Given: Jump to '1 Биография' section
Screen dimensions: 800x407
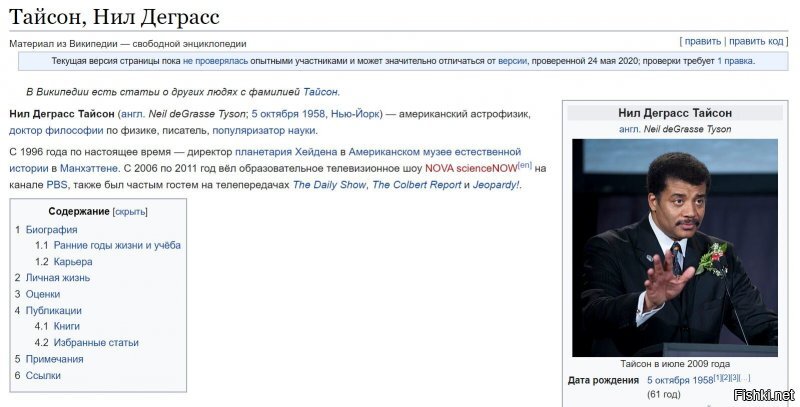Looking at the screenshot, I should (46, 230).
